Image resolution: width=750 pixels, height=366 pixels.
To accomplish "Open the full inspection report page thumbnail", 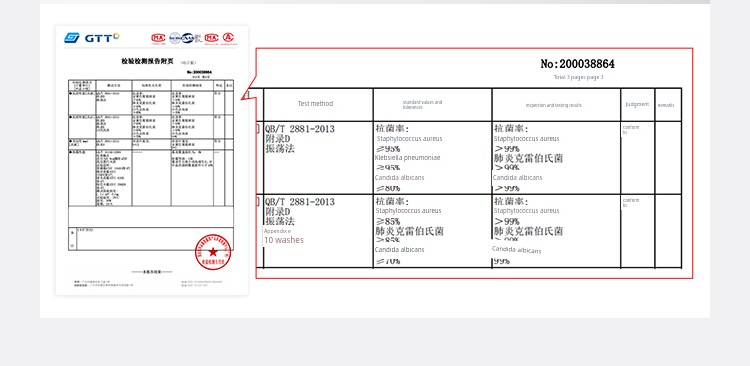I will 152,160.
